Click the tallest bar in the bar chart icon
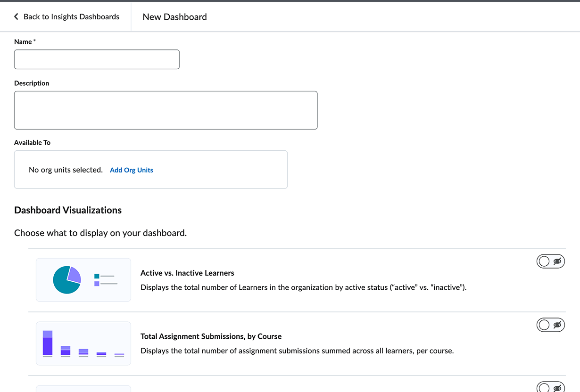Viewport: 580px width, 392px height. tap(48, 343)
